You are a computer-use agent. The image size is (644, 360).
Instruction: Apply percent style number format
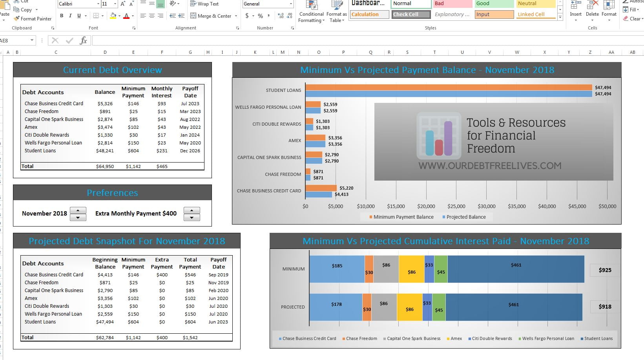(x=260, y=16)
